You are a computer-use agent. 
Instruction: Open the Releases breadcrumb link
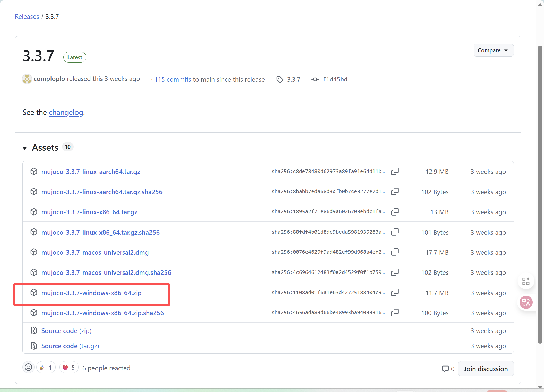tap(27, 17)
